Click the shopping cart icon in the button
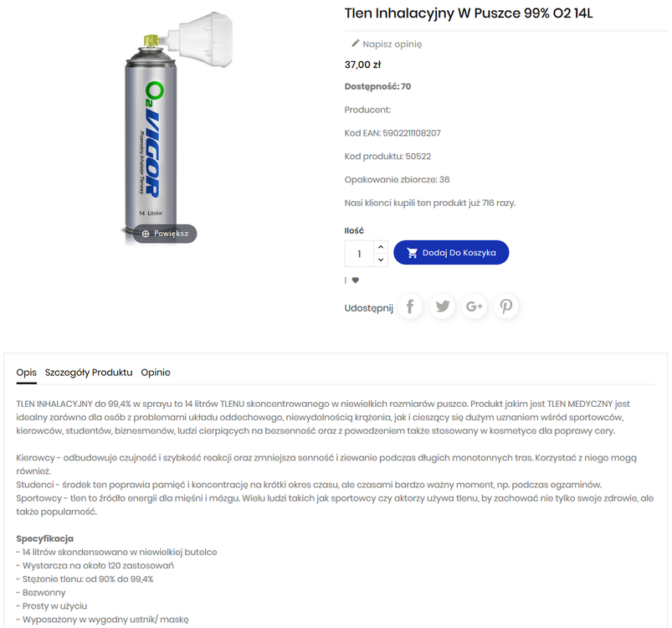This screenshot has height=628, width=672. (413, 253)
